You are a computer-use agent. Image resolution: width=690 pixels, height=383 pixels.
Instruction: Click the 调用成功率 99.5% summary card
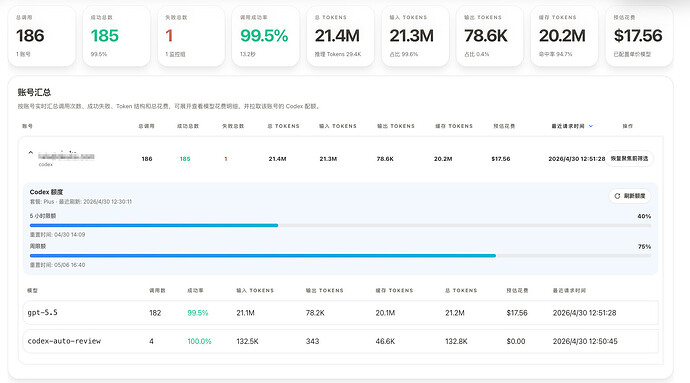(265, 36)
